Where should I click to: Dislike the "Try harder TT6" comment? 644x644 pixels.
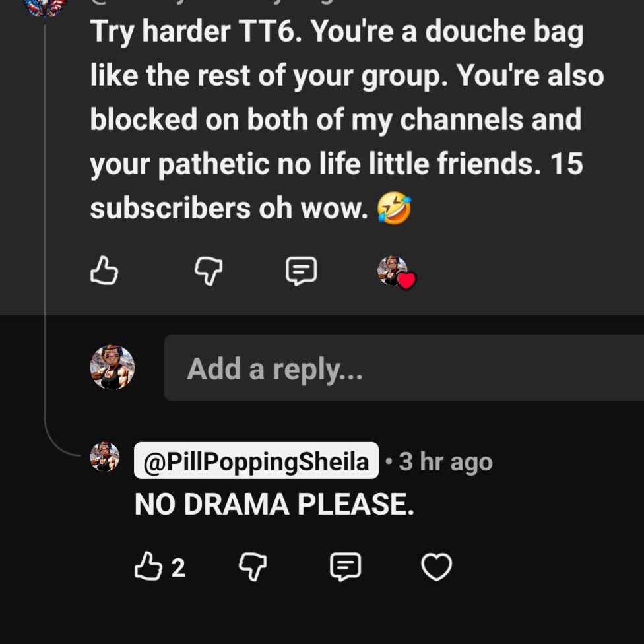coord(209,271)
